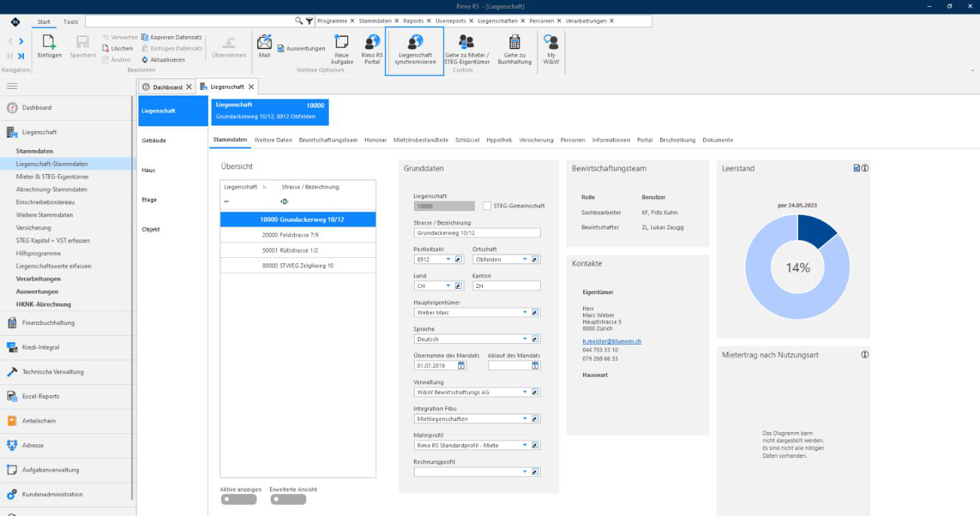This screenshot has height=516, width=980.
Task: Open calendar for Übernahme des Mandats
Action: 462,365
